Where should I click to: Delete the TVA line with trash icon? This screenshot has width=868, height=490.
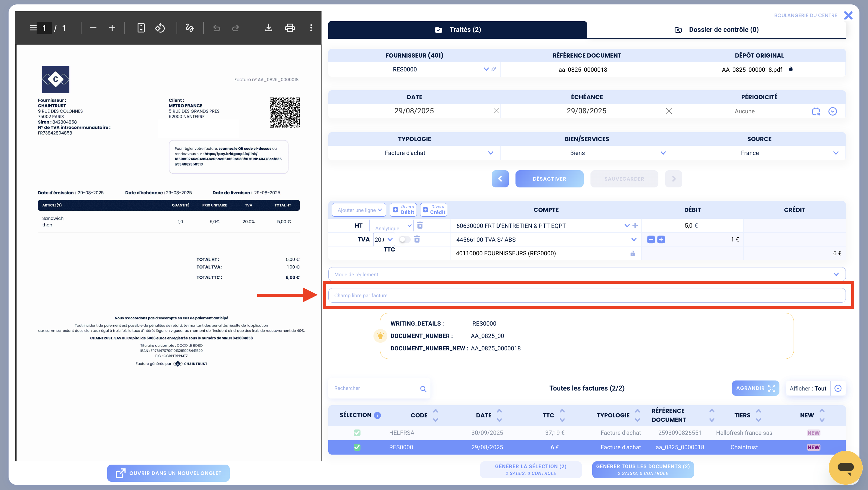[417, 239]
